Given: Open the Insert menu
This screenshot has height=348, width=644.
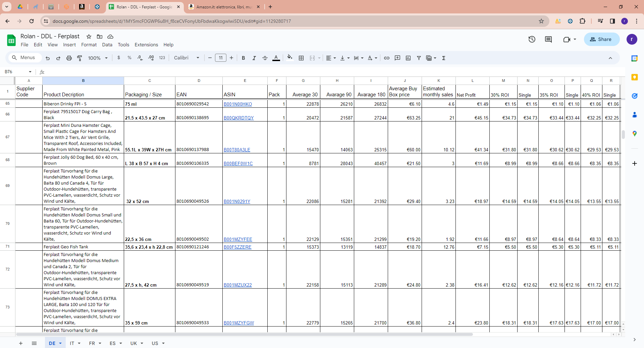Looking at the screenshot, I should click(x=69, y=45).
